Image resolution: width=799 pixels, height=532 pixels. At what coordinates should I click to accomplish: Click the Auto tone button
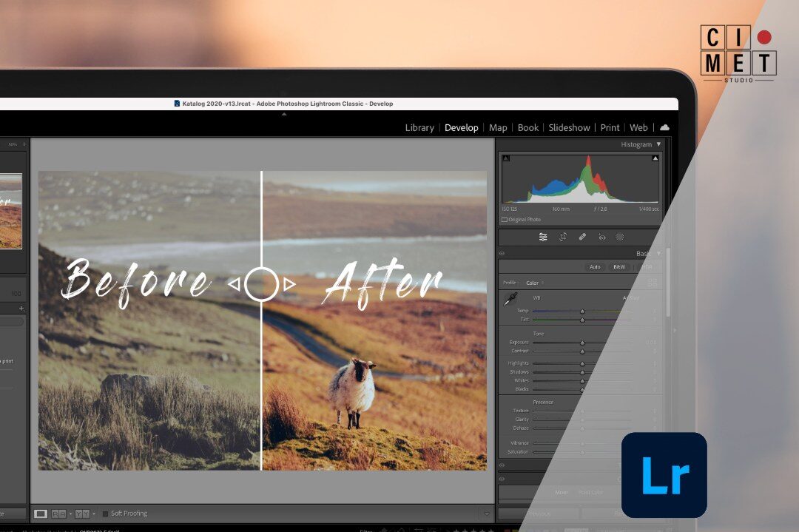595,266
